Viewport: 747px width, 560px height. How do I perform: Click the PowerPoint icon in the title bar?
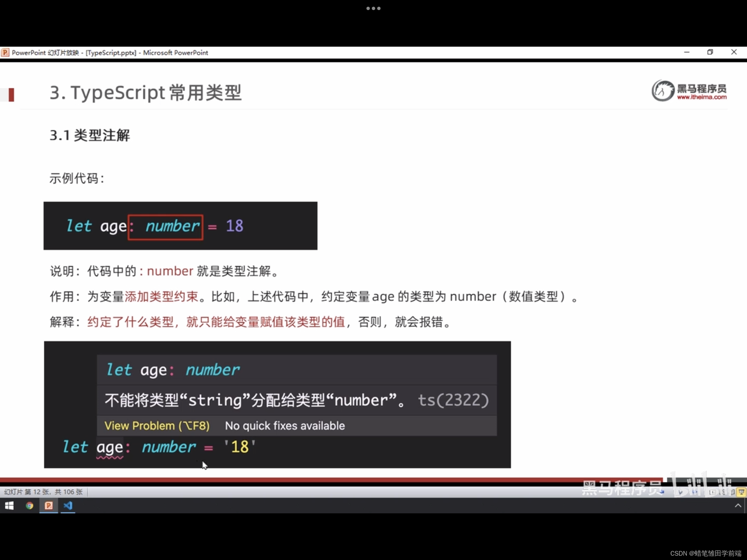click(x=5, y=52)
